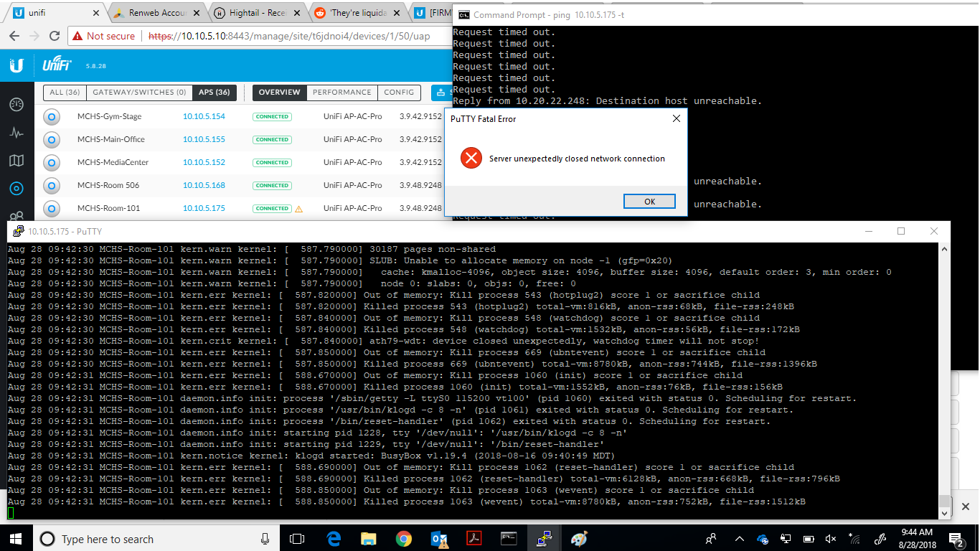
Task: Click the PuTTY terminal vertical scrollbar
Action: 945,380
